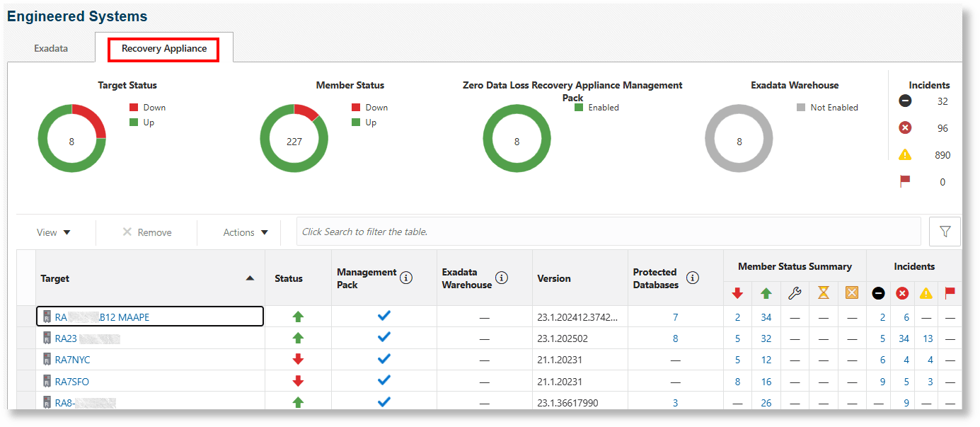Viewport: 980px width, 427px height.
Task: Click the red flag incidents column header icon
Action: [950, 293]
